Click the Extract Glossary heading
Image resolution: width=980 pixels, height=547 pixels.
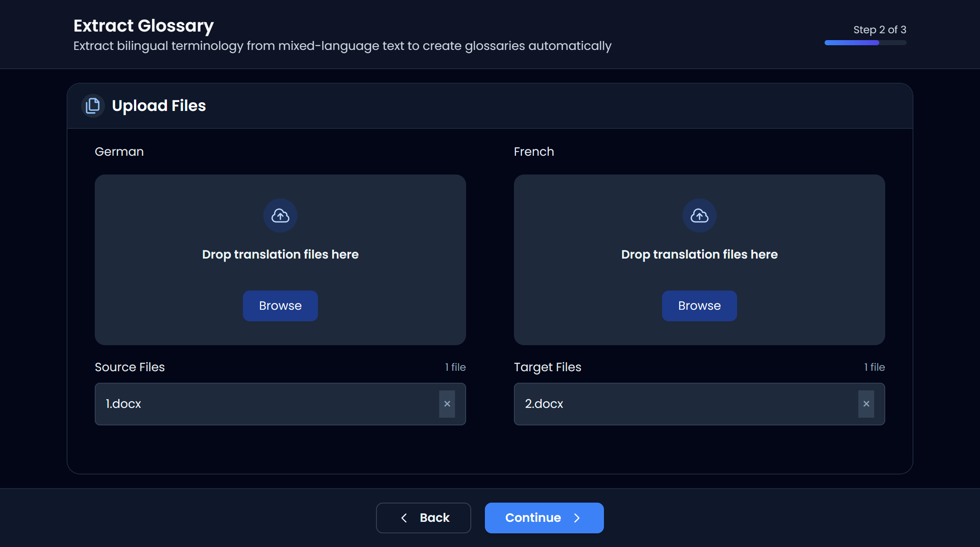point(143,26)
